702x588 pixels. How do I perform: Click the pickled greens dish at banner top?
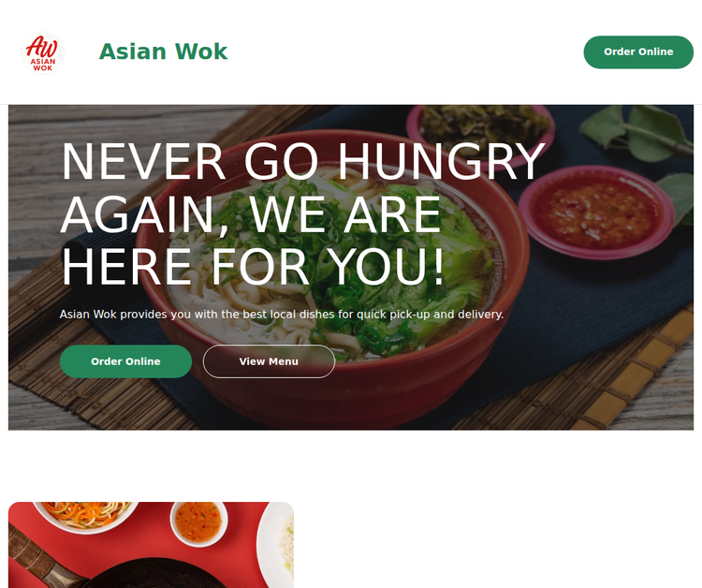pyautogui.click(x=481, y=128)
